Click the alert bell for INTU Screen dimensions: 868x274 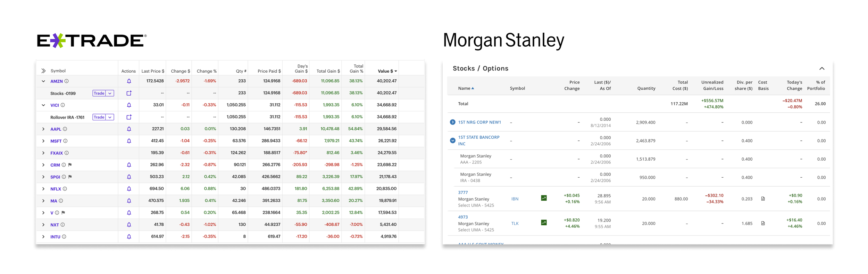129,236
